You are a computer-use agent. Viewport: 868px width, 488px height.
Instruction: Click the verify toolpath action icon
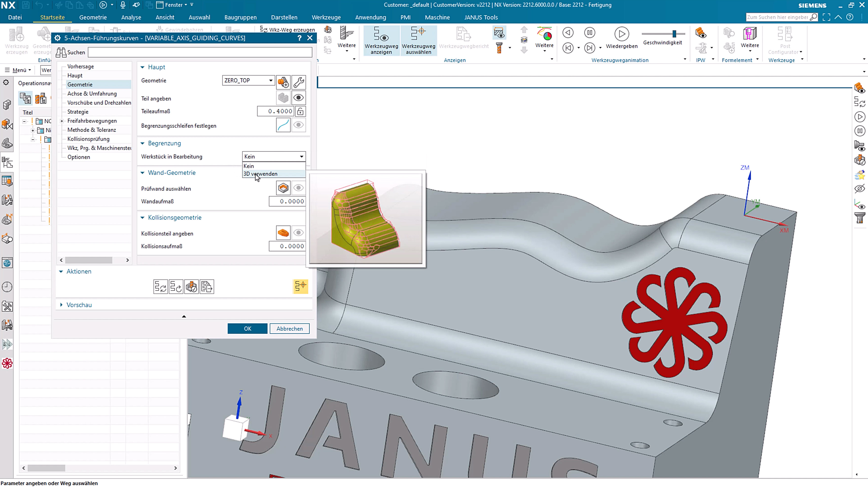coord(191,287)
